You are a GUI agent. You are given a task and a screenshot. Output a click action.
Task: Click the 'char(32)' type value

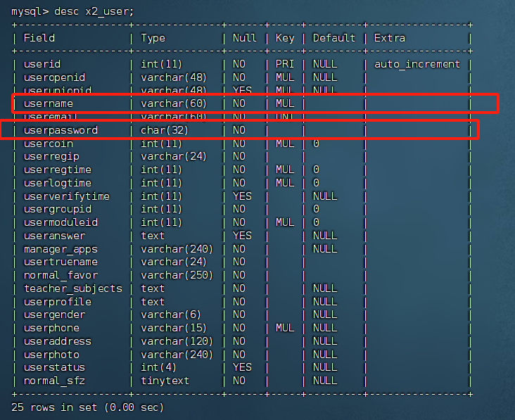[164, 130]
